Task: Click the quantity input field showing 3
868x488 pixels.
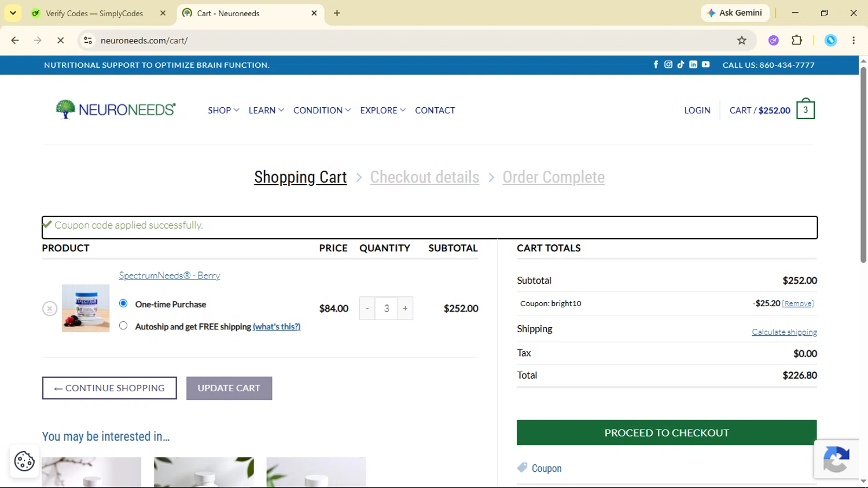Action: pyautogui.click(x=387, y=309)
